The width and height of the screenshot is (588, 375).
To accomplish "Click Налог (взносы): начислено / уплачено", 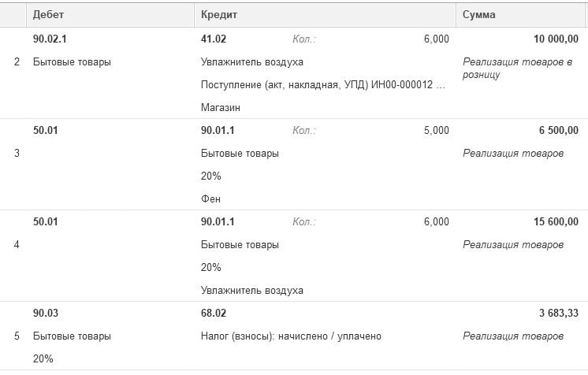I will tap(291, 336).
